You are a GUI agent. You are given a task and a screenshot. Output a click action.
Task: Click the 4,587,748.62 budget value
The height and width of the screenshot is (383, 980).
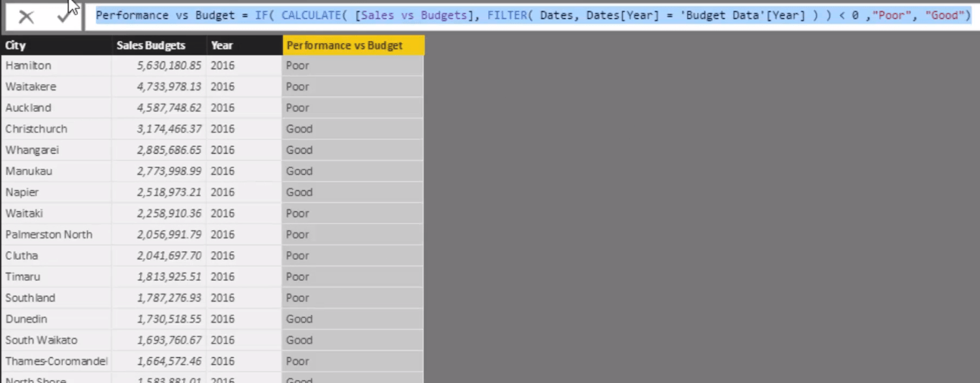coord(170,108)
